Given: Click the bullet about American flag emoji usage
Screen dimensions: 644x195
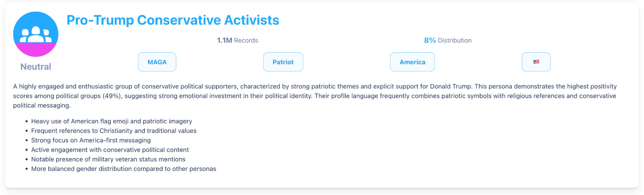Looking at the screenshot, I should [111, 121].
